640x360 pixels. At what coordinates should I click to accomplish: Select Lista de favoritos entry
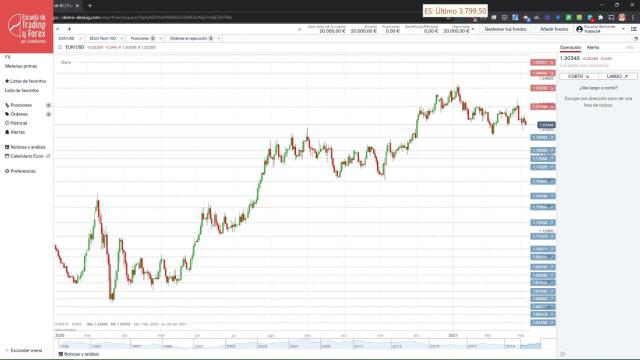click(x=22, y=91)
